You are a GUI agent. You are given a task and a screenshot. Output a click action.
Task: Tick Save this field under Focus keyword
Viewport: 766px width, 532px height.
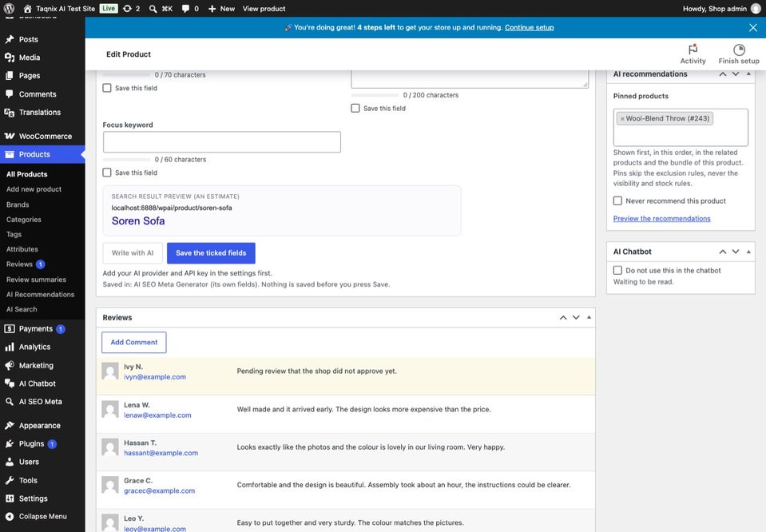click(107, 173)
